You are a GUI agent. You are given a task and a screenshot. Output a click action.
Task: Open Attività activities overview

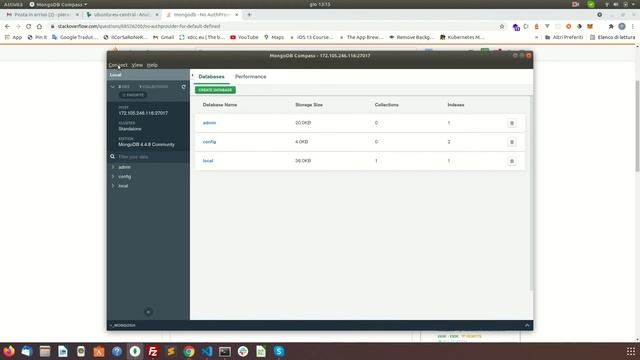[x=13, y=4]
